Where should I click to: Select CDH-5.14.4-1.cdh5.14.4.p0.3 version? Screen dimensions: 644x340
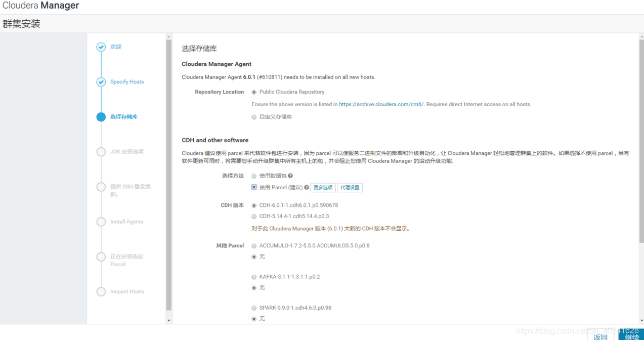tap(254, 217)
